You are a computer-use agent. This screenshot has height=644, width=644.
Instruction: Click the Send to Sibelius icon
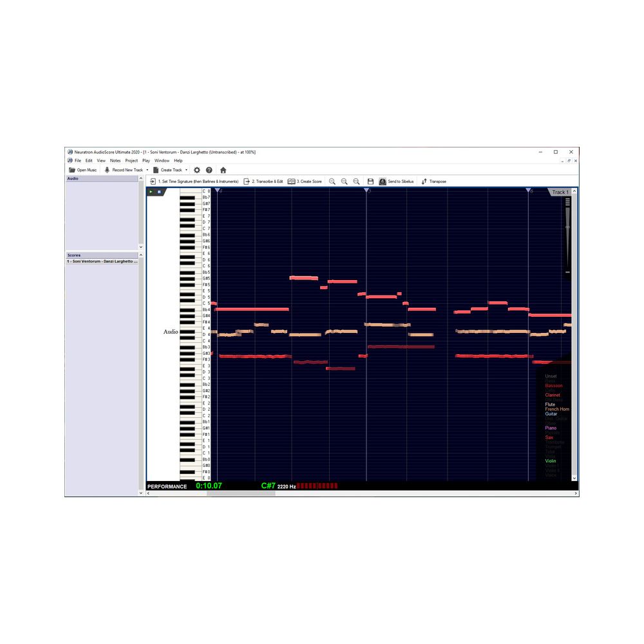[x=384, y=181]
